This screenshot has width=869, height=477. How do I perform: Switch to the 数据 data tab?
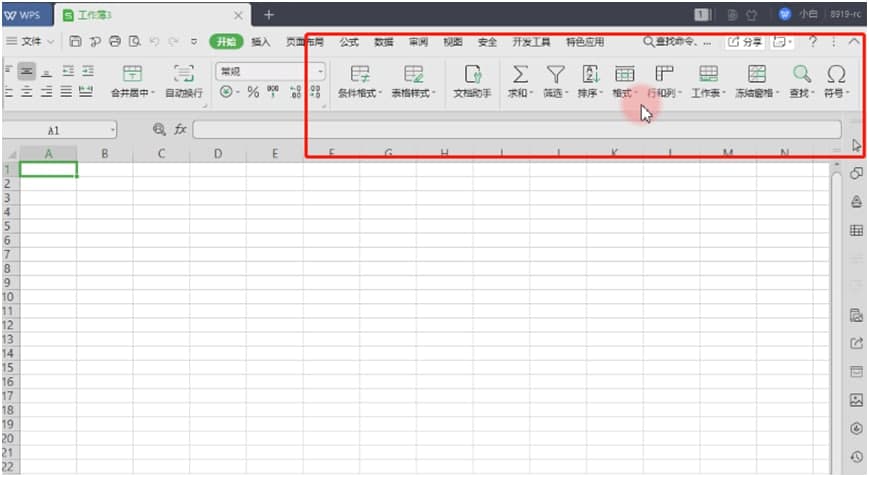[x=384, y=42]
